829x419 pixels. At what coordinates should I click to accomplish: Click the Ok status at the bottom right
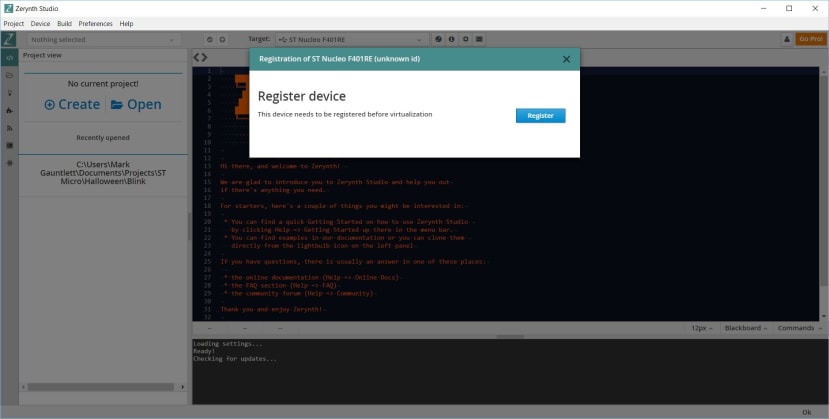[807, 412]
